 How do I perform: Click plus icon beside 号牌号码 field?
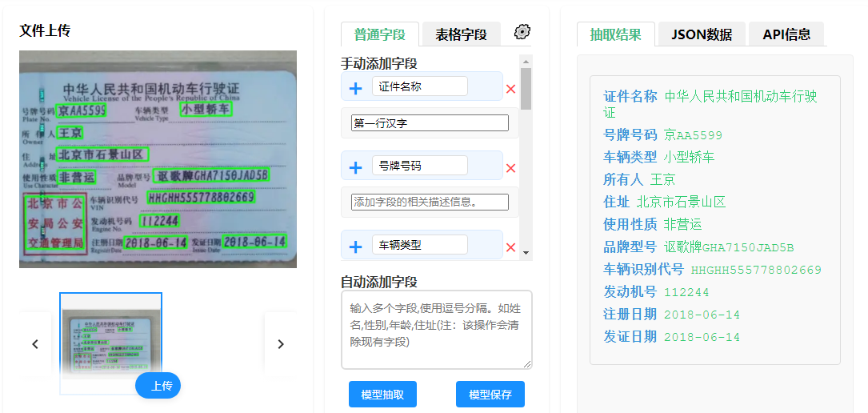356,167
